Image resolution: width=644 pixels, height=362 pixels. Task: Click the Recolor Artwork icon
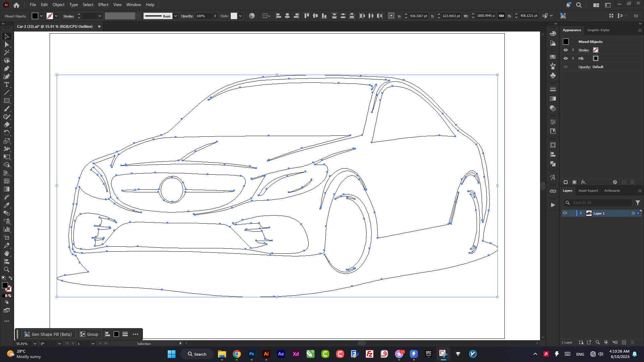click(x=252, y=16)
